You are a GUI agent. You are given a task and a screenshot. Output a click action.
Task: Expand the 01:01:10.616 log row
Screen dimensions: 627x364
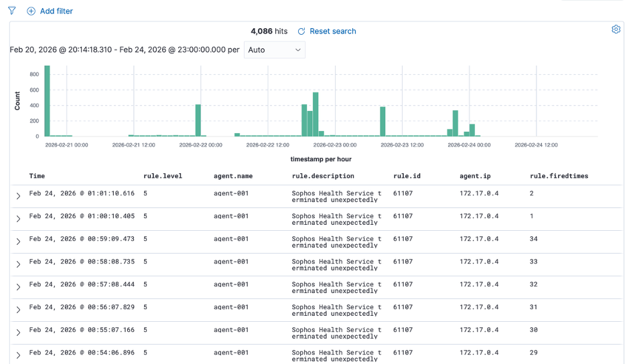(18, 196)
